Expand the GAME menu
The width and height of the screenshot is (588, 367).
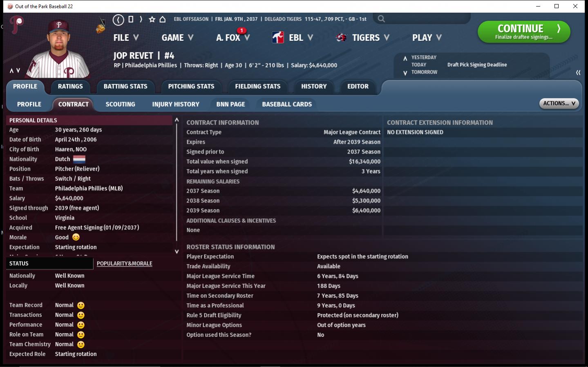177,38
